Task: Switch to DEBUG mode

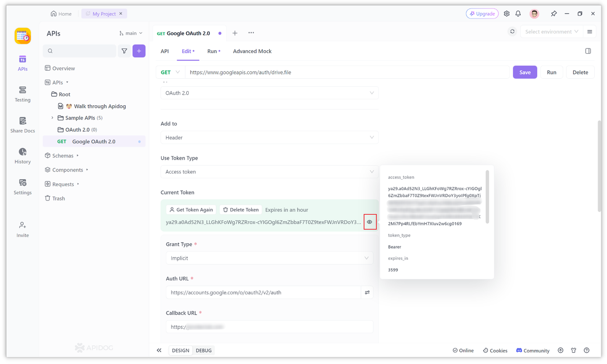Action: (x=203, y=350)
